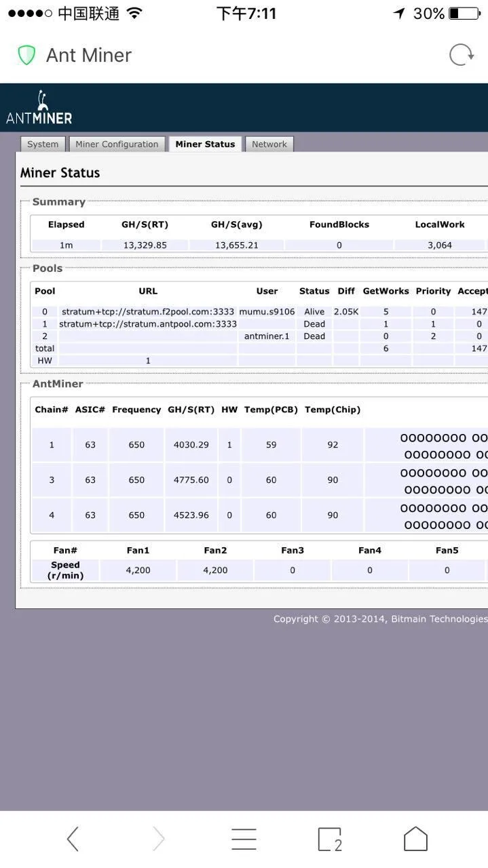Go back with browser back arrow
This screenshot has height=868, width=488.
tap(73, 839)
